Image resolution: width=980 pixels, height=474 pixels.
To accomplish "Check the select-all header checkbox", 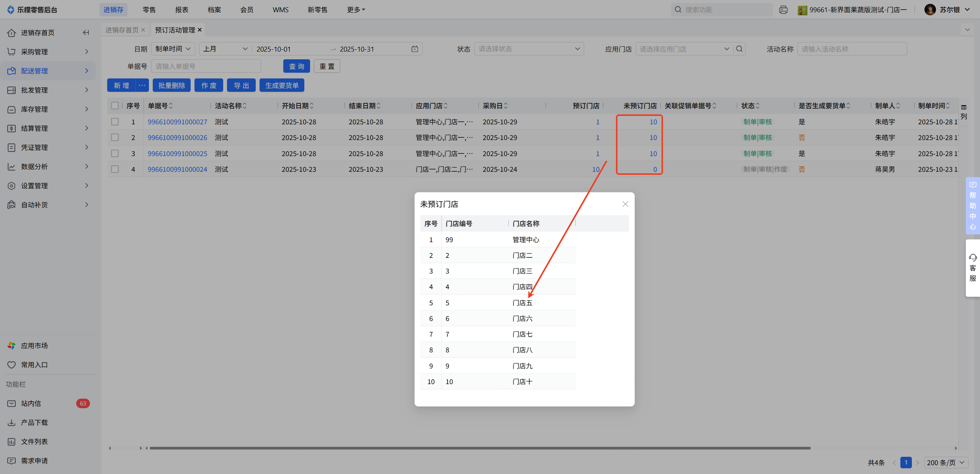I will coord(115,106).
